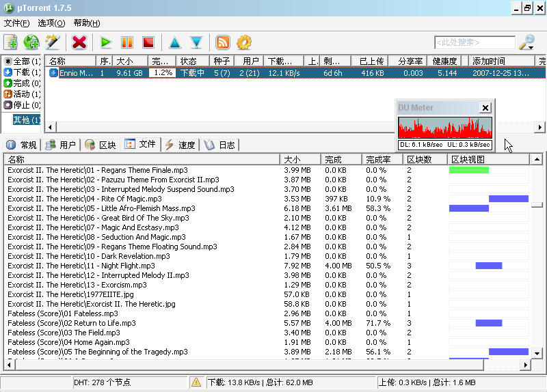Click the file list scroll up arrow
The image size is (547, 392).
(537, 160)
